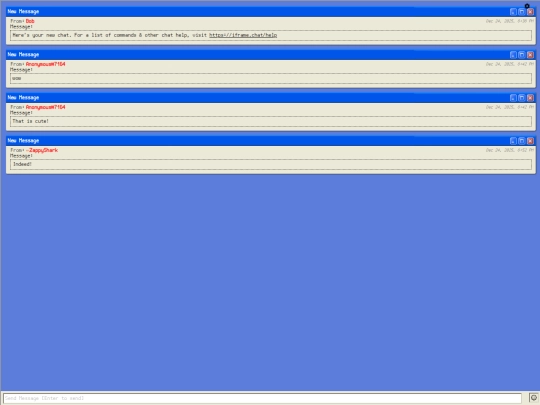Click the "wow" message text

pyautogui.click(x=17, y=79)
